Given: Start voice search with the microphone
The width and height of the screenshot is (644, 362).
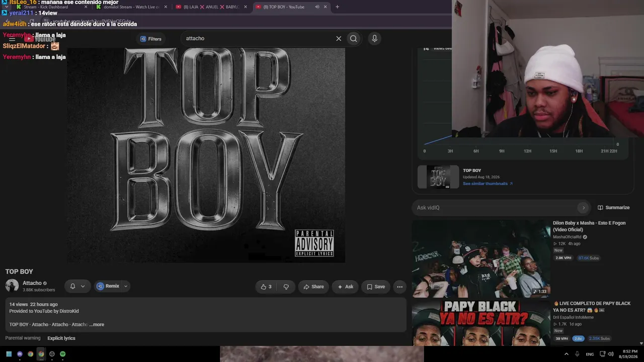Looking at the screenshot, I should [374, 39].
